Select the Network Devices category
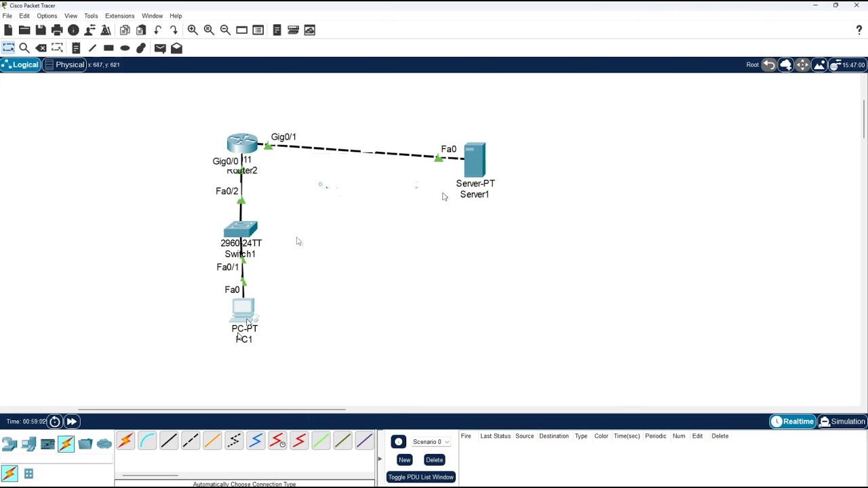868x488 pixels. [9, 444]
